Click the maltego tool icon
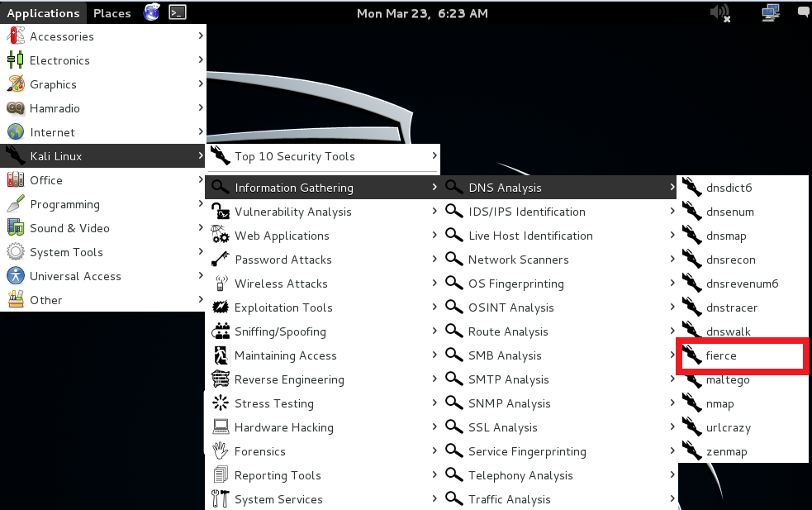Viewport: 812px width, 510px height. [x=691, y=379]
